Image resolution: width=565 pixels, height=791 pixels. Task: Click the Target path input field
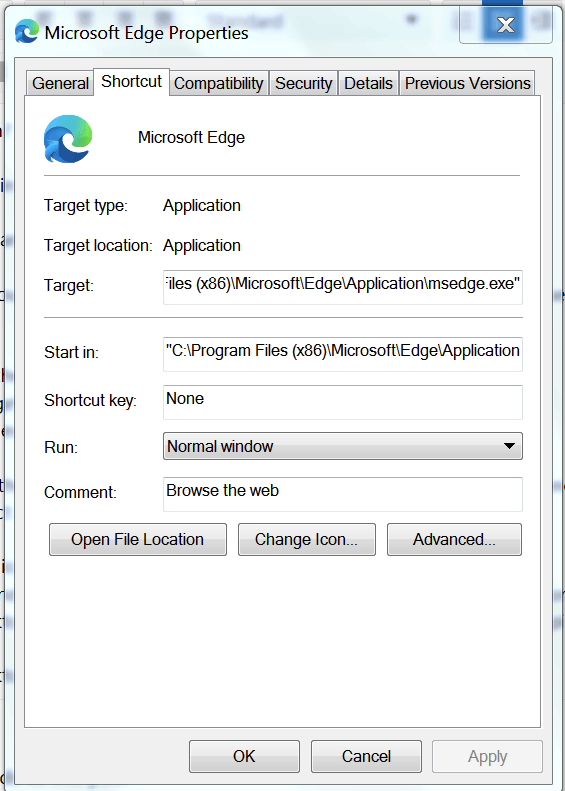click(x=343, y=287)
